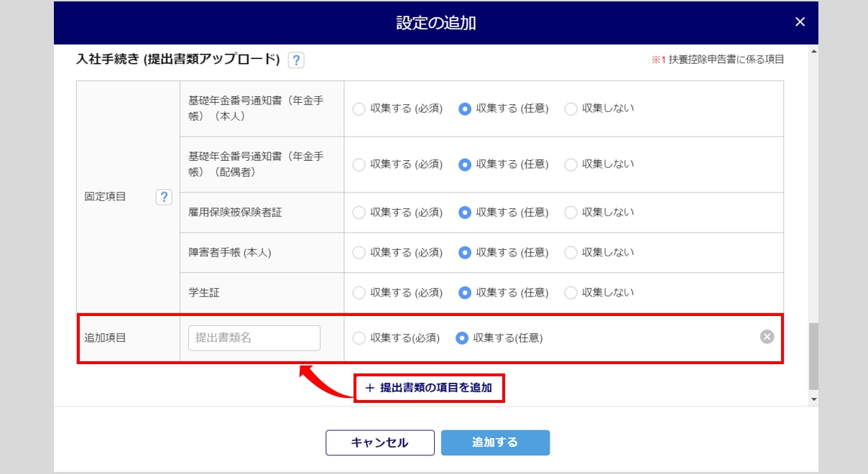Image resolution: width=868 pixels, height=474 pixels.
Task: Open help icon next to 入社手続き heading
Action: [x=296, y=60]
